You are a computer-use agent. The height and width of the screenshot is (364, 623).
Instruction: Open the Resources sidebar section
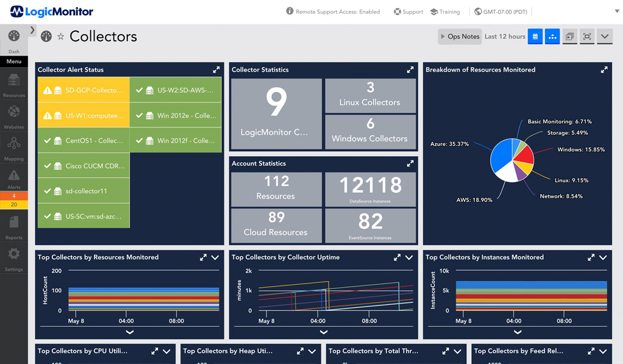pos(13,84)
